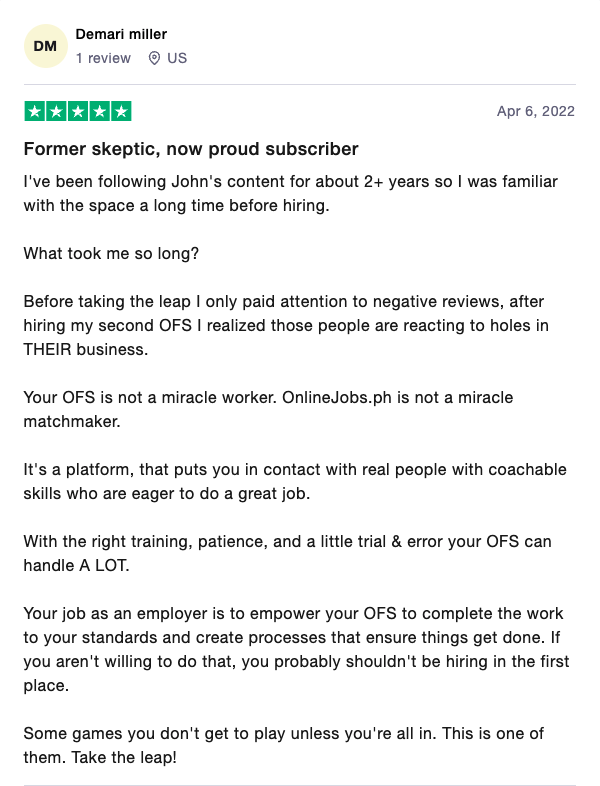Click the location pin icon
This screenshot has height=786, width=600.
(154, 58)
